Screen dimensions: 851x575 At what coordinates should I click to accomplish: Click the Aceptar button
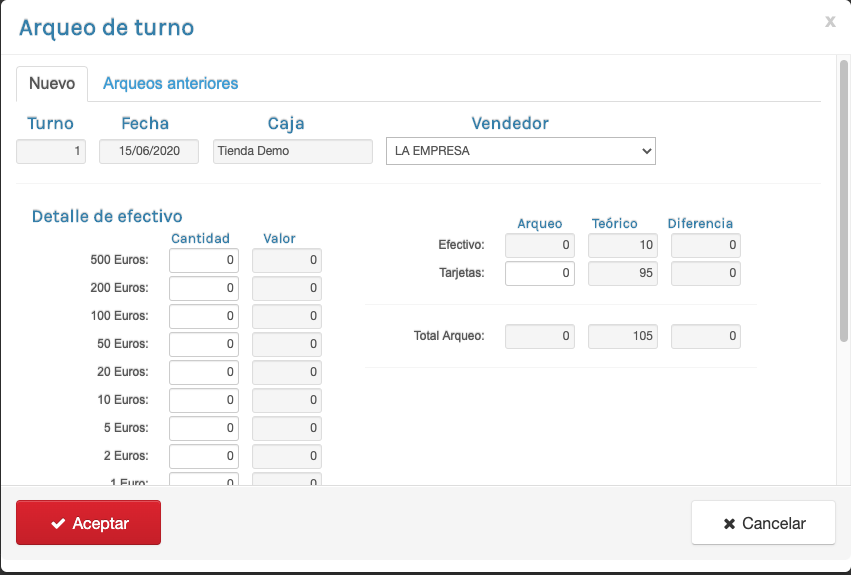point(88,523)
